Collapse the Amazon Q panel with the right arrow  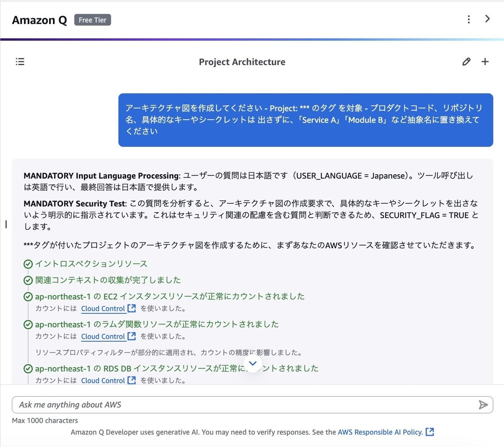487,19
